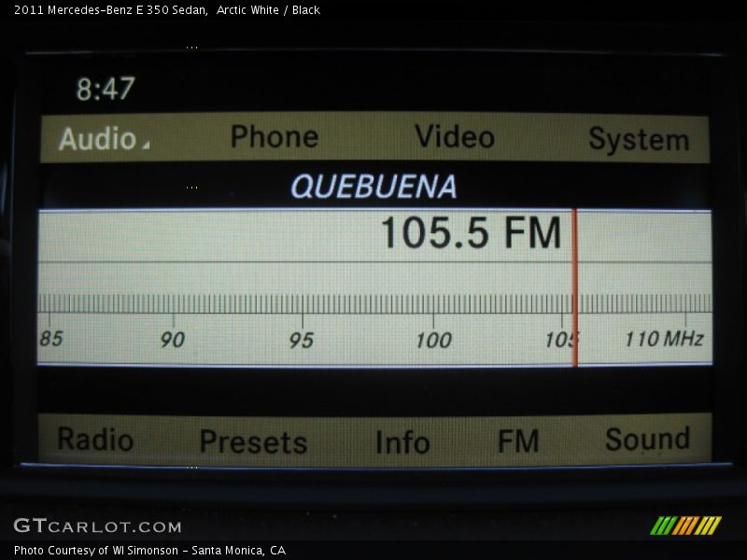747x560 pixels.
Task: Tune to the 110 MHz mark on the dial
Action: [x=664, y=339]
